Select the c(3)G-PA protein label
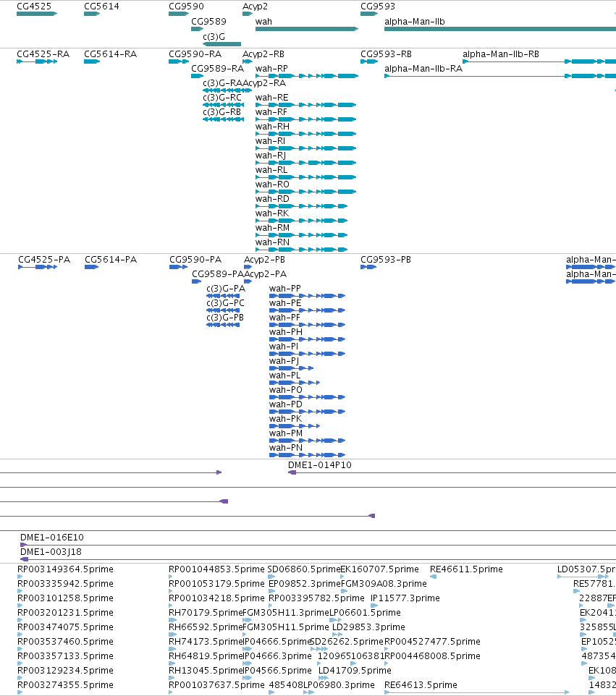Image resolution: width=616 pixels, height=696 pixels. 226,289
